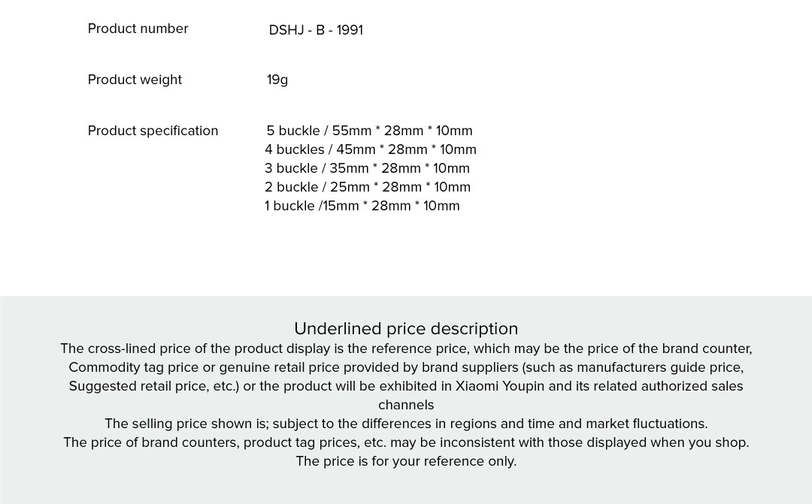Image resolution: width=812 pixels, height=504 pixels.
Task: Click the standalone word "channels"
Action: coord(406,405)
